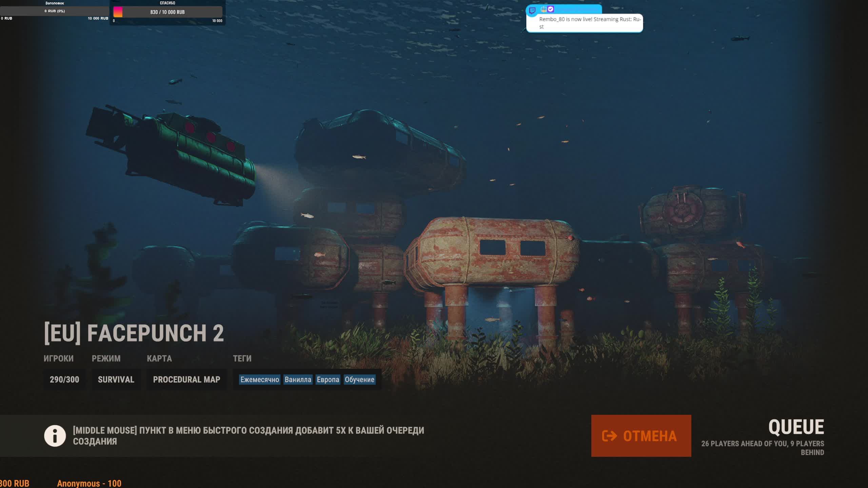Screen dimensions: 868x488
Task: Click the pink-orange gradient square in СПАСИБО bar
Action: [118, 12]
